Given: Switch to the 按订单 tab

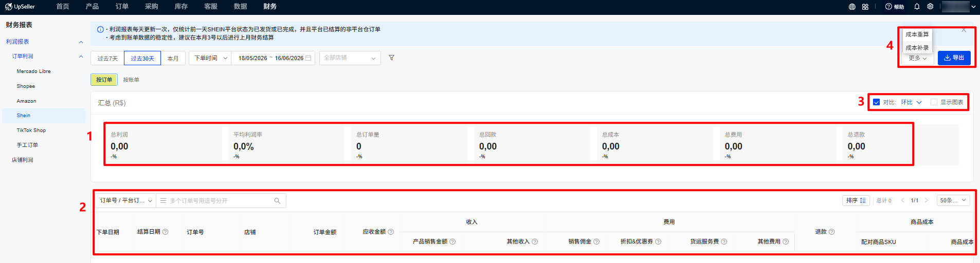Looking at the screenshot, I should pos(104,80).
